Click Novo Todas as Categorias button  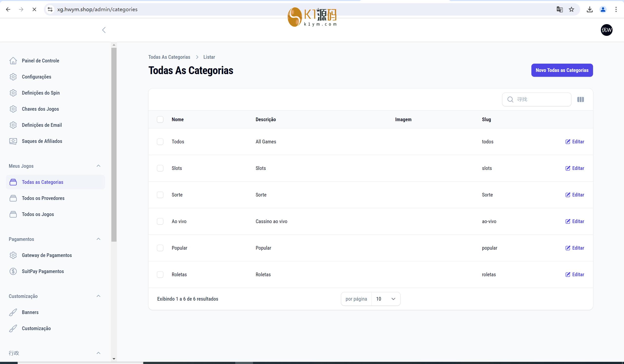[562, 70]
